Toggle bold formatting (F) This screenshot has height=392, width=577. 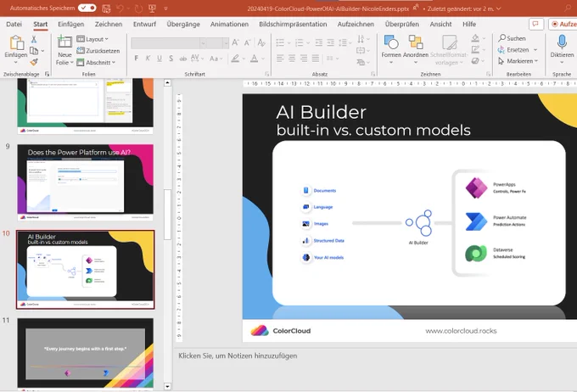(137, 59)
